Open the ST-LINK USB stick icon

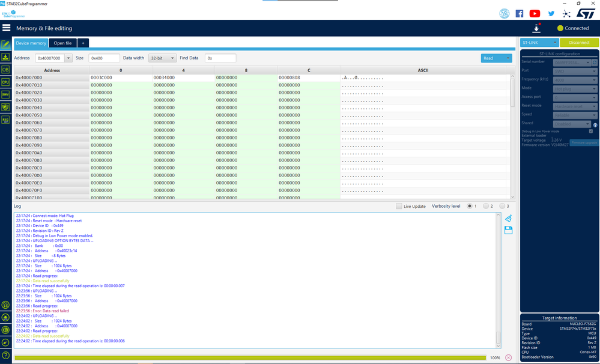coord(5,342)
